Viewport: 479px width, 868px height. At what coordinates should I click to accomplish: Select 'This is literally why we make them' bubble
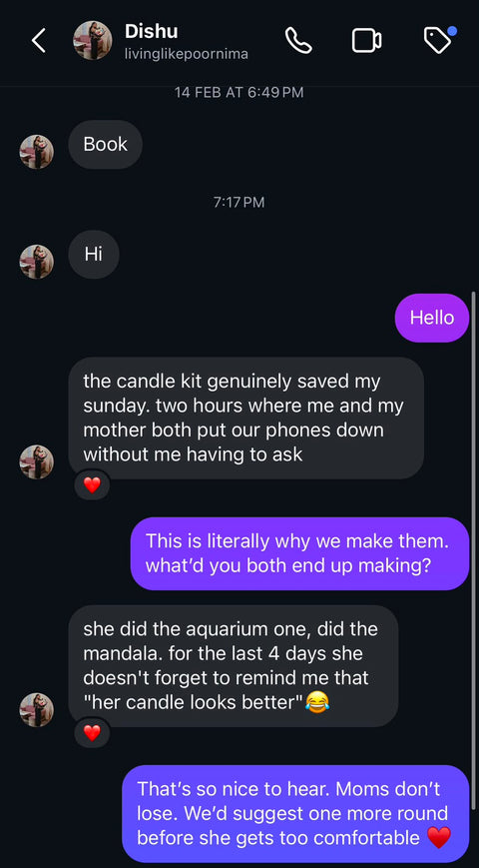(299, 553)
